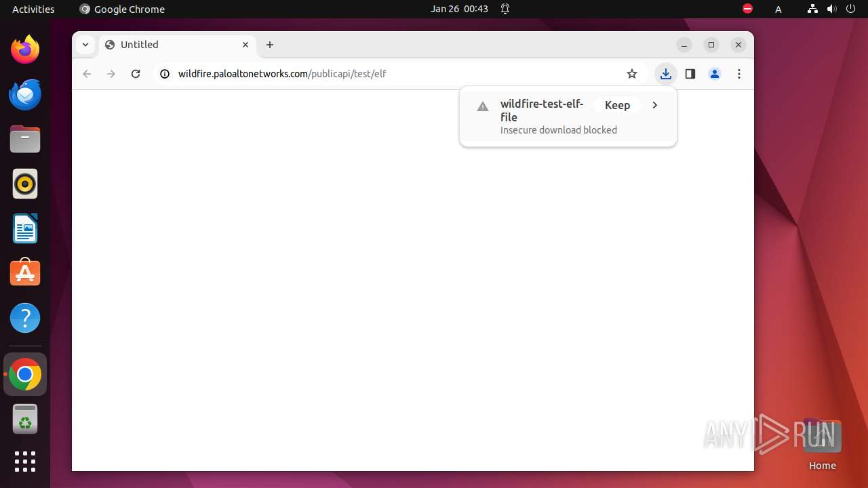Open LibreOffice Writer from the dock
This screenshot has height=488, width=868.
coord(25,228)
